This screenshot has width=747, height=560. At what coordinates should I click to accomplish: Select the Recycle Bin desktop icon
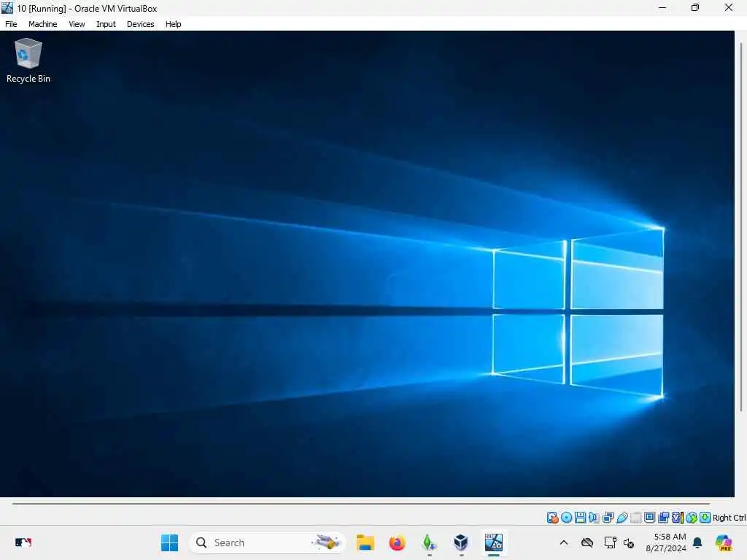[x=28, y=61]
